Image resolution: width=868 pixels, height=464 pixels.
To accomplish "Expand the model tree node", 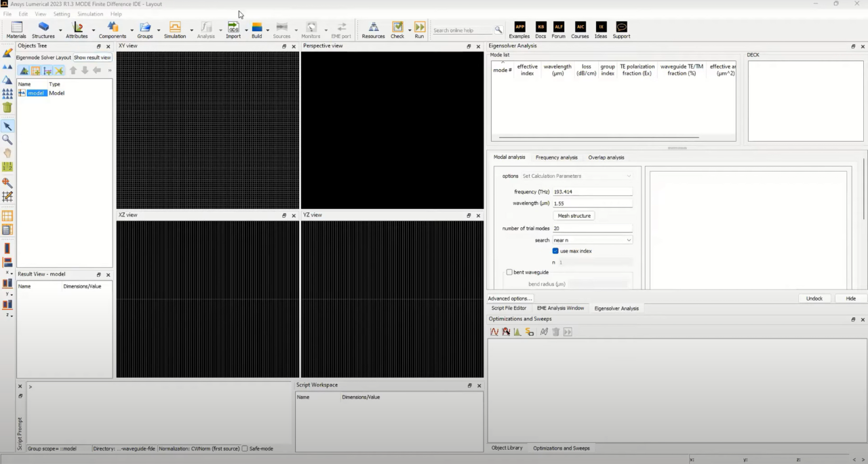I will [x=22, y=93].
